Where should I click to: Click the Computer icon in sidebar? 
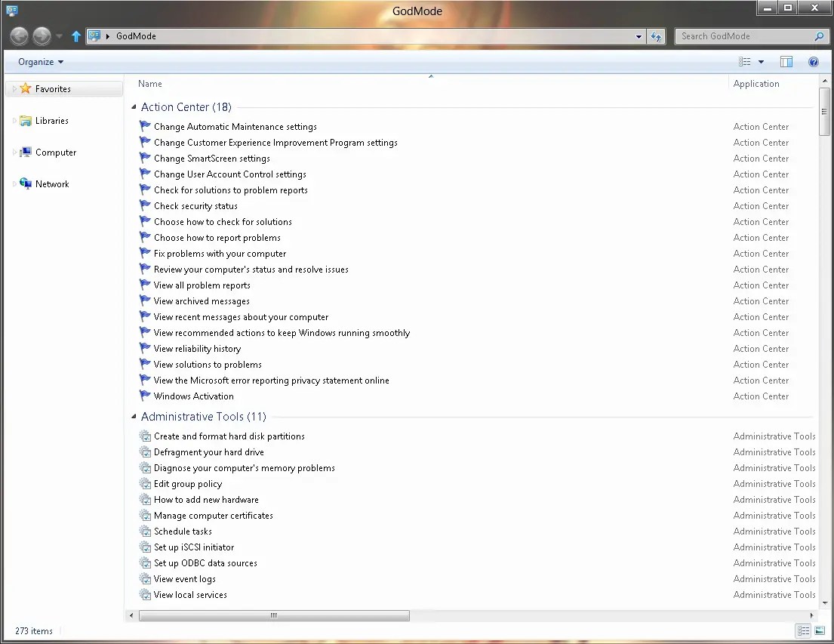tap(26, 153)
